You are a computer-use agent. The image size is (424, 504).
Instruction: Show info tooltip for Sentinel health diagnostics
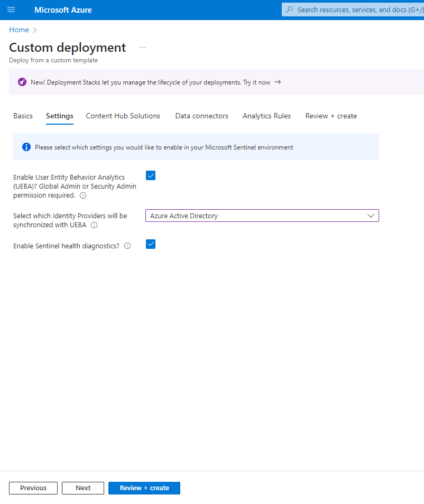[x=127, y=246]
